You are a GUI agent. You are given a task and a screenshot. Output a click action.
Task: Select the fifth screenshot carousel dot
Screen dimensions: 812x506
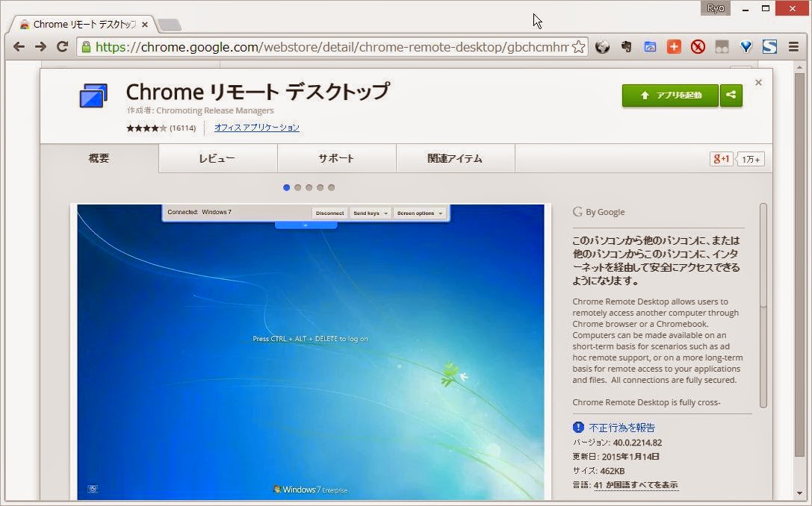pyautogui.click(x=332, y=188)
